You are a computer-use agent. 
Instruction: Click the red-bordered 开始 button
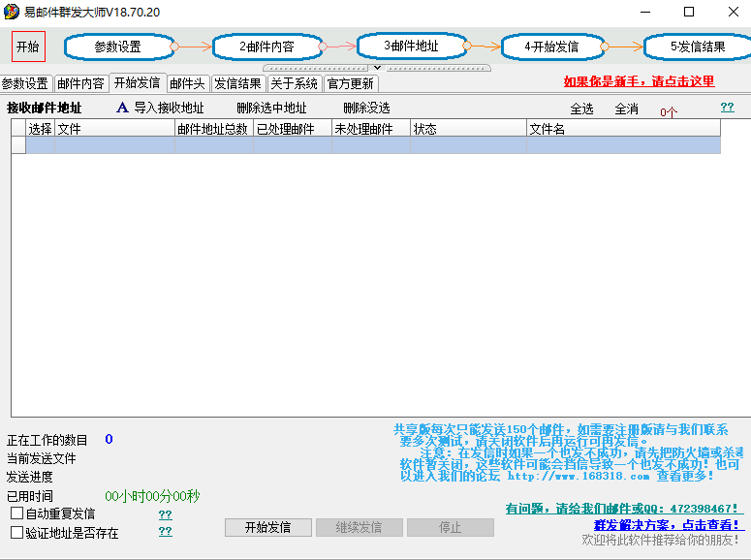click(28, 47)
